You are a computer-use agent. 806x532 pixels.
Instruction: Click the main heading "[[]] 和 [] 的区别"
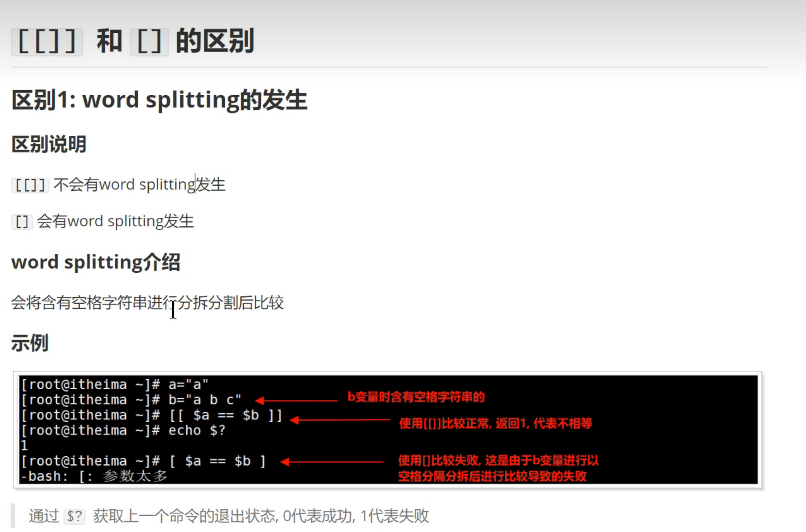click(133, 41)
